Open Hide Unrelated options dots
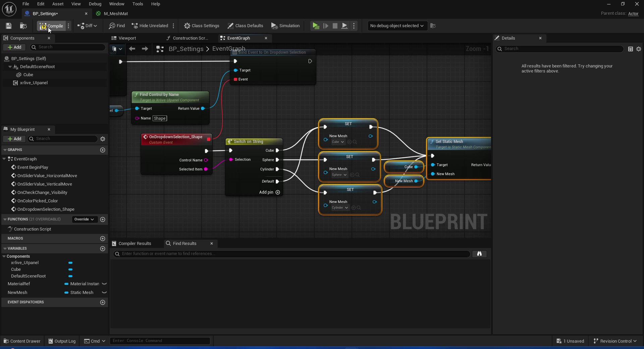Image resolution: width=644 pixels, height=349 pixels. 173,26
